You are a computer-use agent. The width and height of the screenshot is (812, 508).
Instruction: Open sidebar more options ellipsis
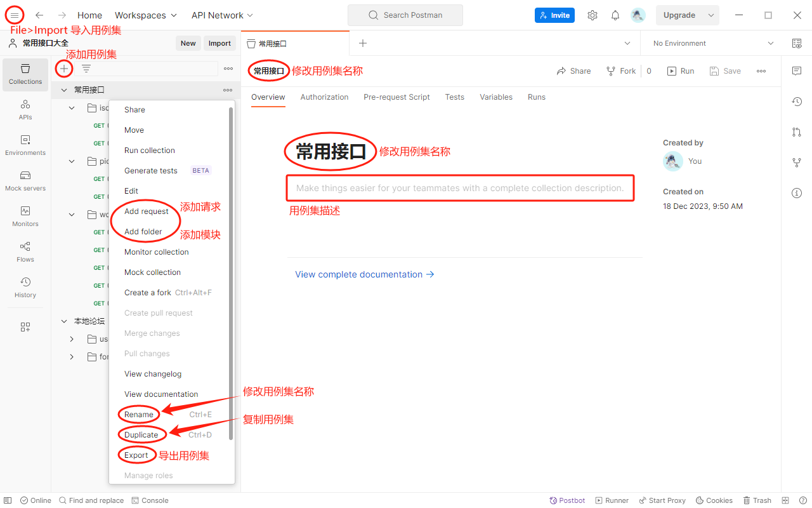click(x=228, y=69)
